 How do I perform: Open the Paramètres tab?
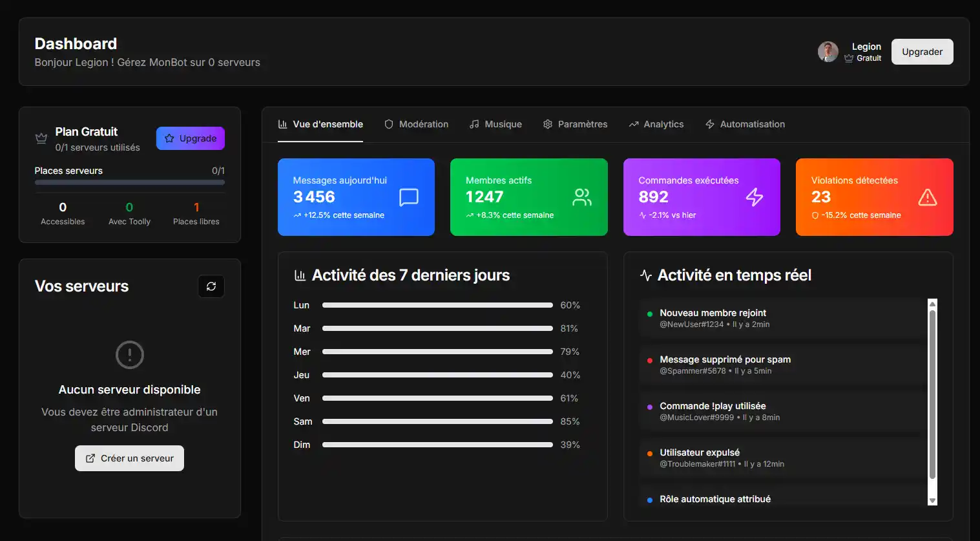(x=575, y=124)
